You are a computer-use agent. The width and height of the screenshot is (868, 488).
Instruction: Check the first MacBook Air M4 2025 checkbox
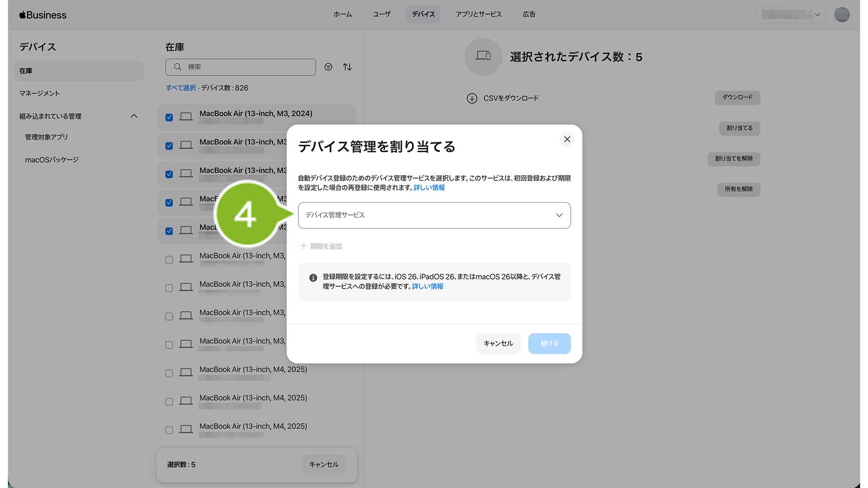pyautogui.click(x=169, y=373)
